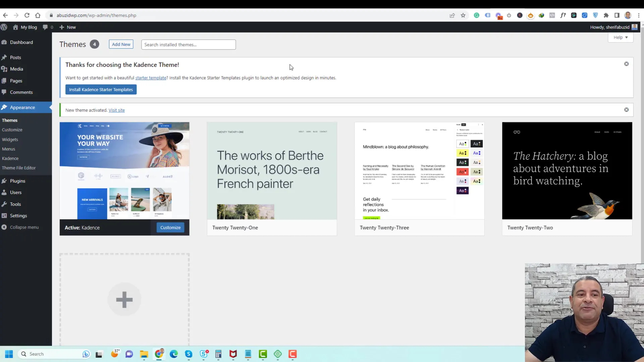
Task: Open Kadence submenu item
Action: 10,158
